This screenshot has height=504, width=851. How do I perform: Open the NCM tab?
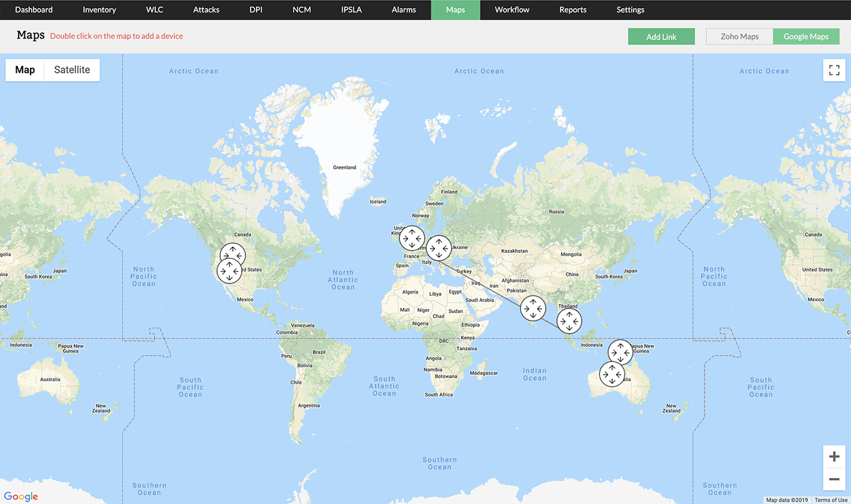tap(302, 10)
